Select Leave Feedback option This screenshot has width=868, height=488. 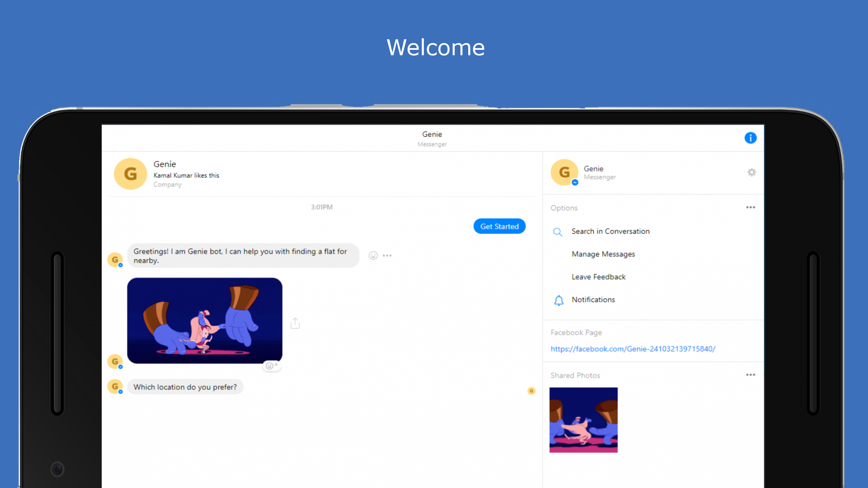pos(598,277)
